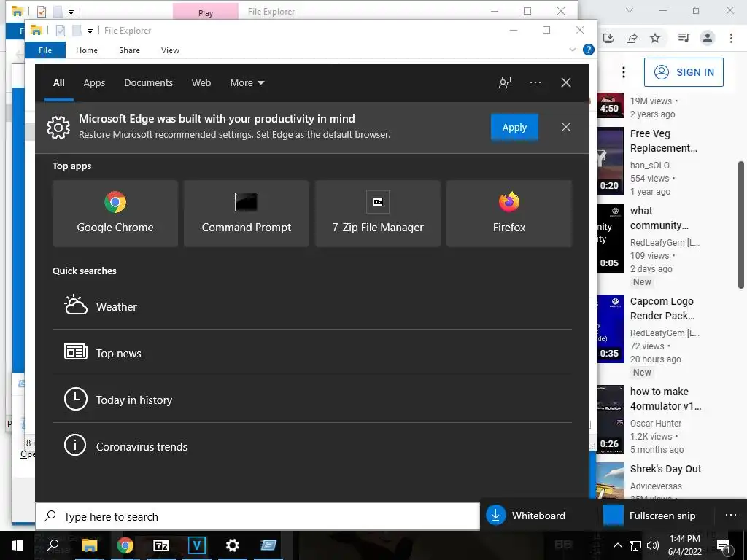Expand the File Explorer ribbon chevron
This screenshot has height=560, width=747.
click(572, 50)
